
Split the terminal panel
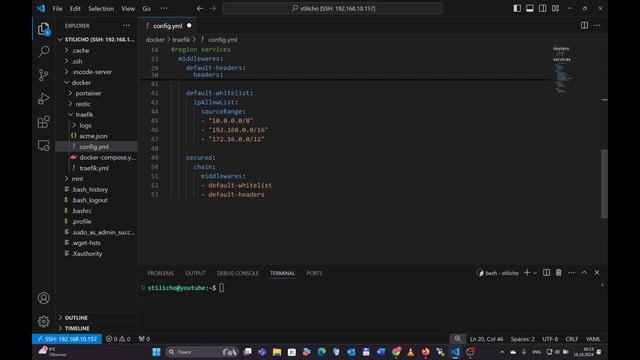546,273
